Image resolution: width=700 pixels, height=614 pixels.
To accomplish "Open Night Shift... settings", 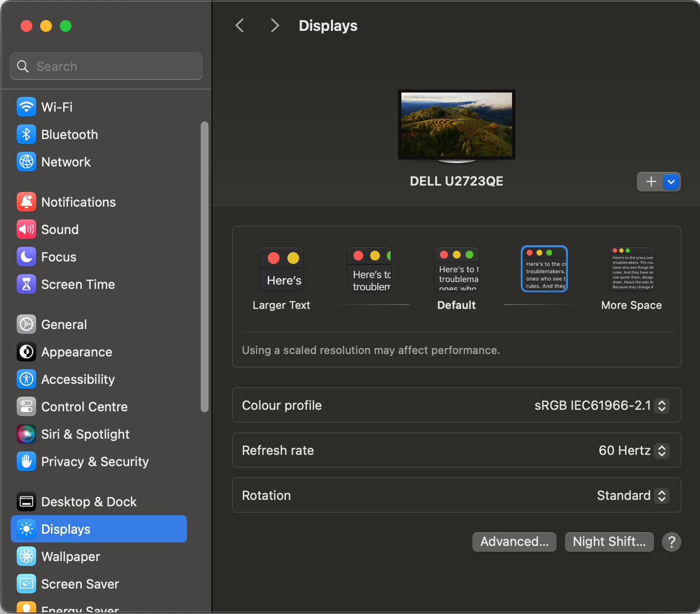I will [609, 542].
